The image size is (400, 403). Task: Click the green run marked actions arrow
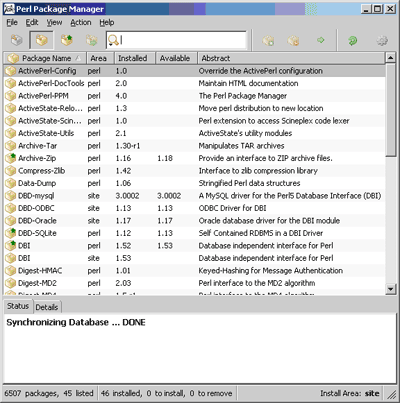click(x=320, y=40)
